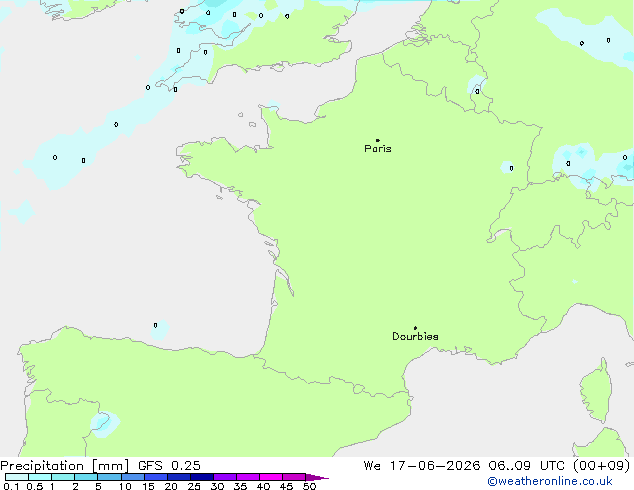Pick the 5 mm light blue legend swatch

pyautogui.click(x=109, y=477)
